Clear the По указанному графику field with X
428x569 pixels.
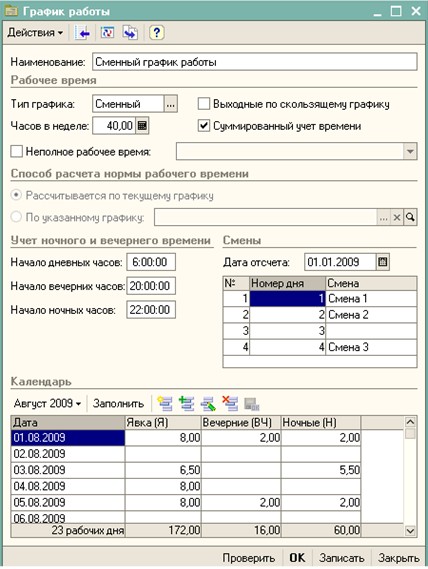tap(397, 217)
